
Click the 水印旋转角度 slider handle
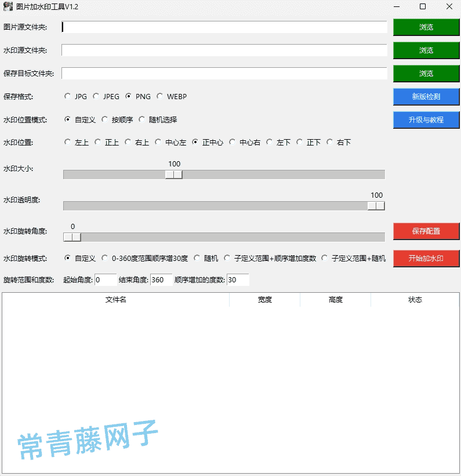[x=72, y=237]
